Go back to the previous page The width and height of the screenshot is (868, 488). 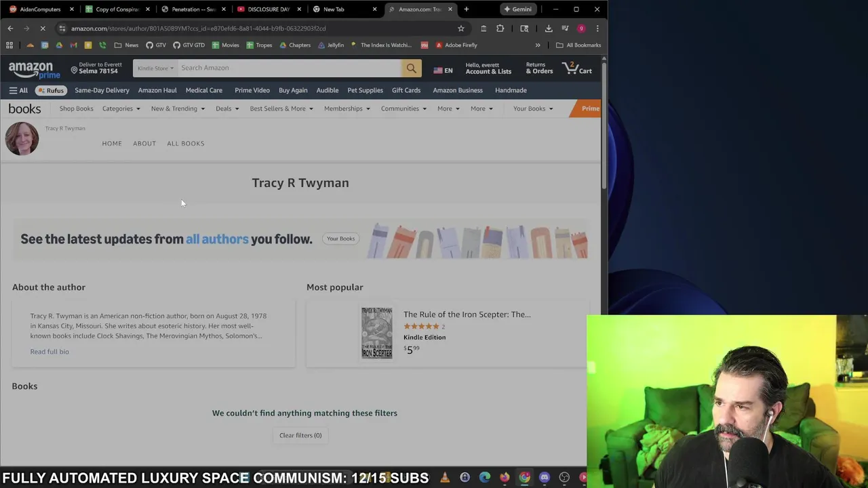pos(10,28)
